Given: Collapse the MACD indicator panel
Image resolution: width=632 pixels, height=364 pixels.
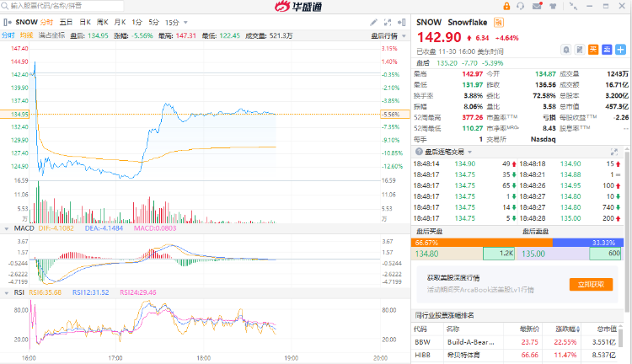Looking at the screenshot, I should point(7,228).
